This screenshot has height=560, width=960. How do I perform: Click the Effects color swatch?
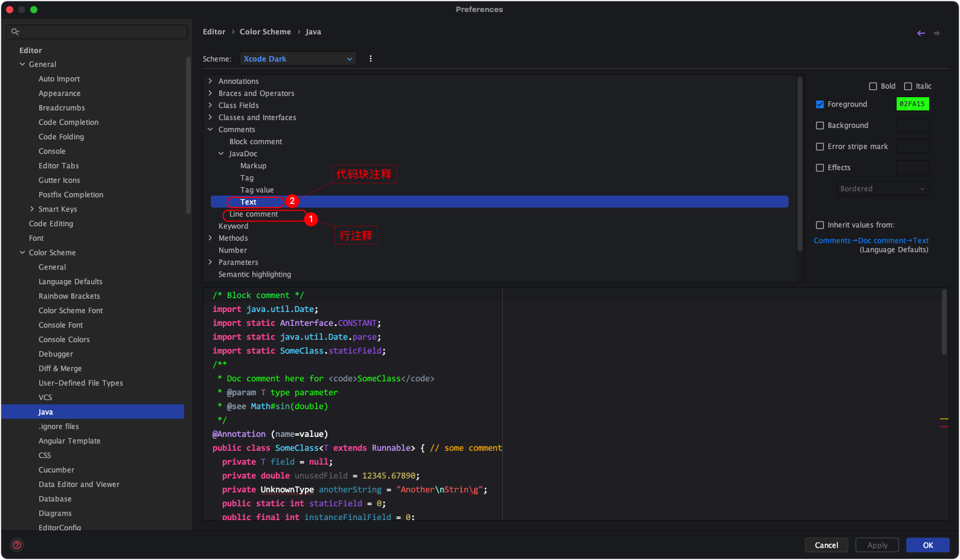click(x=912, y=167)
